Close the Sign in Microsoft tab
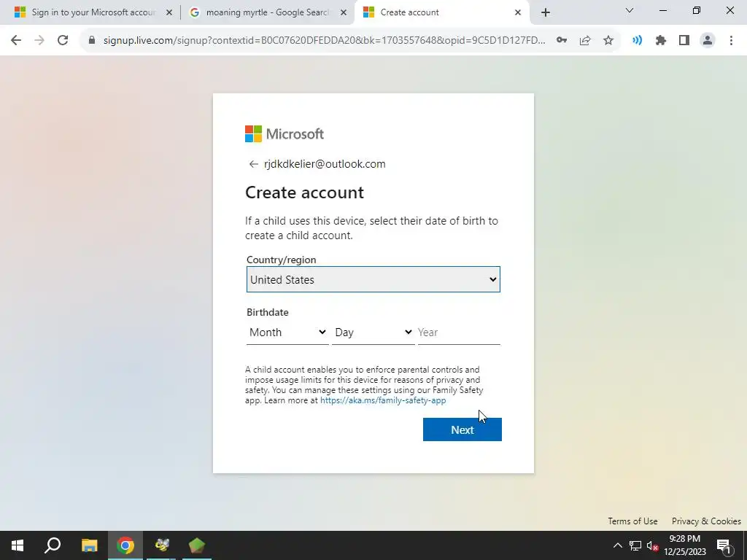Viewport: 747px width, 560px height. point(169,13)
